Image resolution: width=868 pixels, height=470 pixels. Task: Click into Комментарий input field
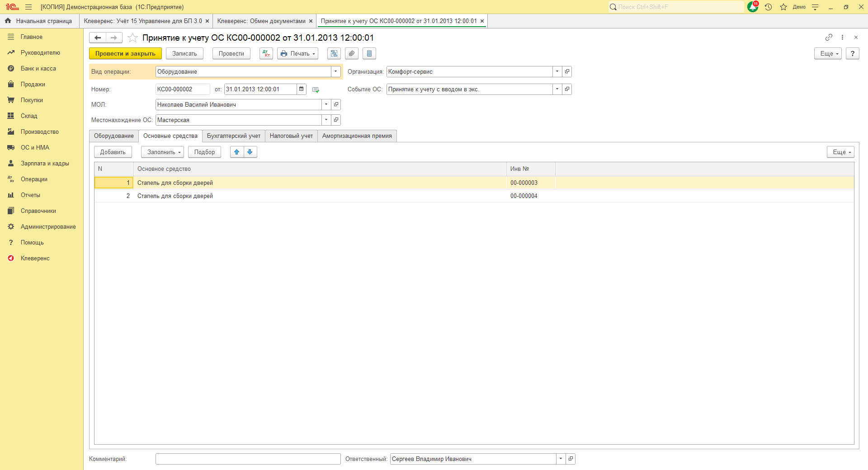248,459
